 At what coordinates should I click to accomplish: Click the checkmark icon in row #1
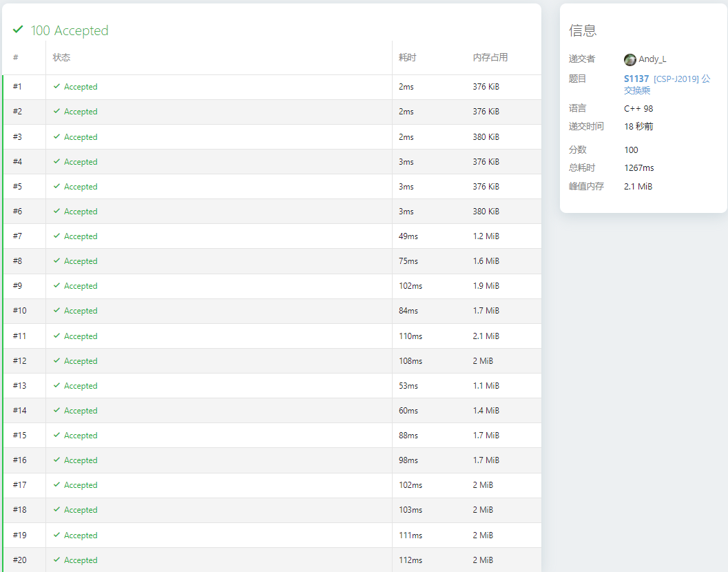[x=56, y=86]
